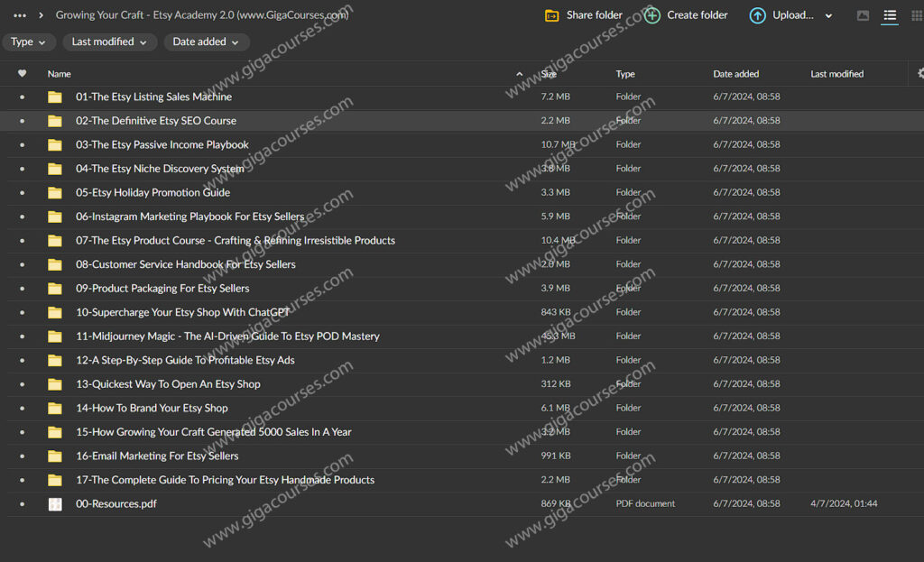Viewport: 924px width, 562px height.
Task: Open the Date added filter dropdown
Action: coord(206,41)
